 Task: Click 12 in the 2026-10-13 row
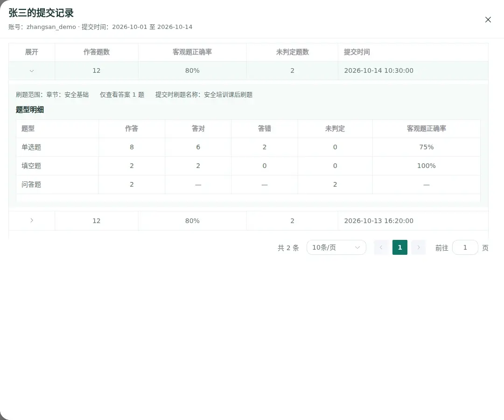[x=97, y=221]
